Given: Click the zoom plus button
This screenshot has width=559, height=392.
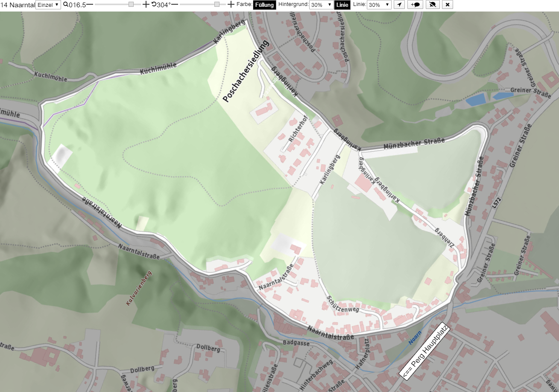Looking at the screenshot, I should pos(146,5).
